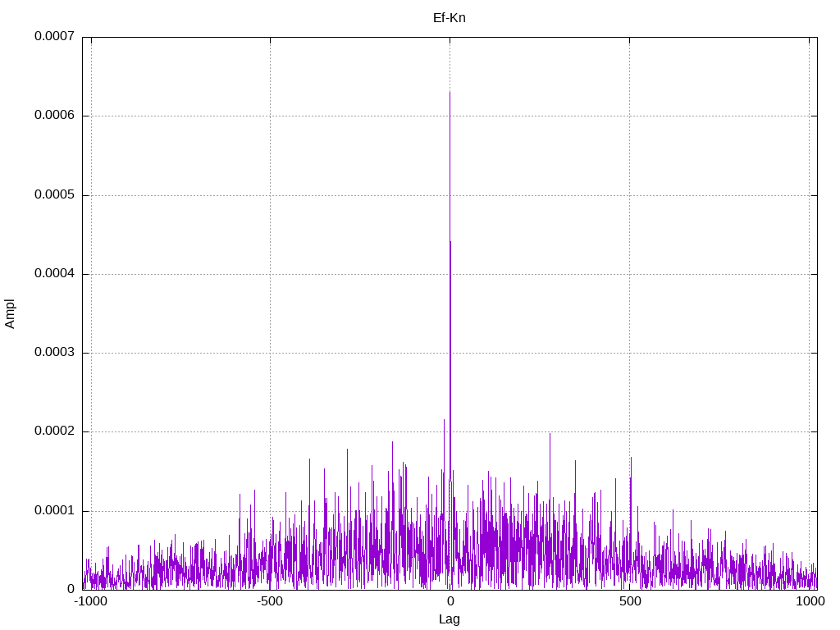Image resolution: width=840 pixels, height=630 pixels.
Task: Click the 0.0001 y-axis tick label
Action: click(x=55, y=510)
